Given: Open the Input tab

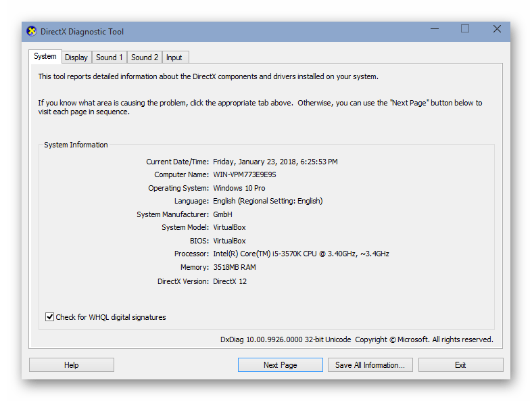Looking at the screenshot, I should [x=174, y=57].
